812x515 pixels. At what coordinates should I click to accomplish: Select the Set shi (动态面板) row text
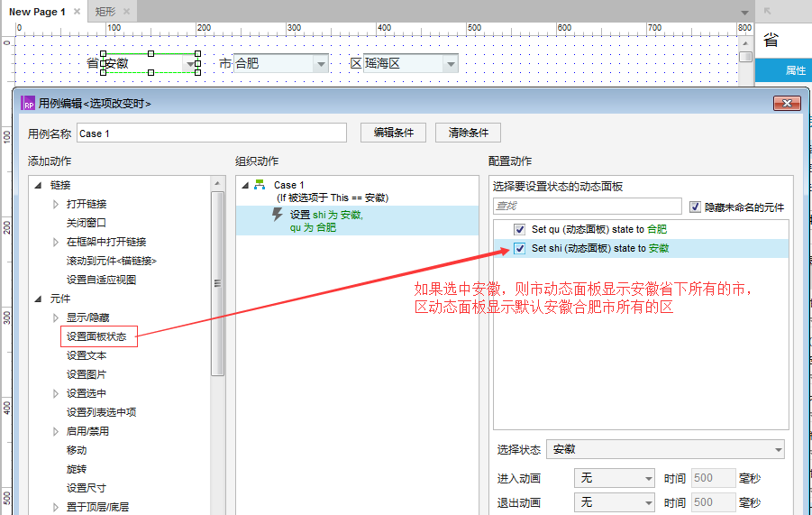(x=600, y=249)
